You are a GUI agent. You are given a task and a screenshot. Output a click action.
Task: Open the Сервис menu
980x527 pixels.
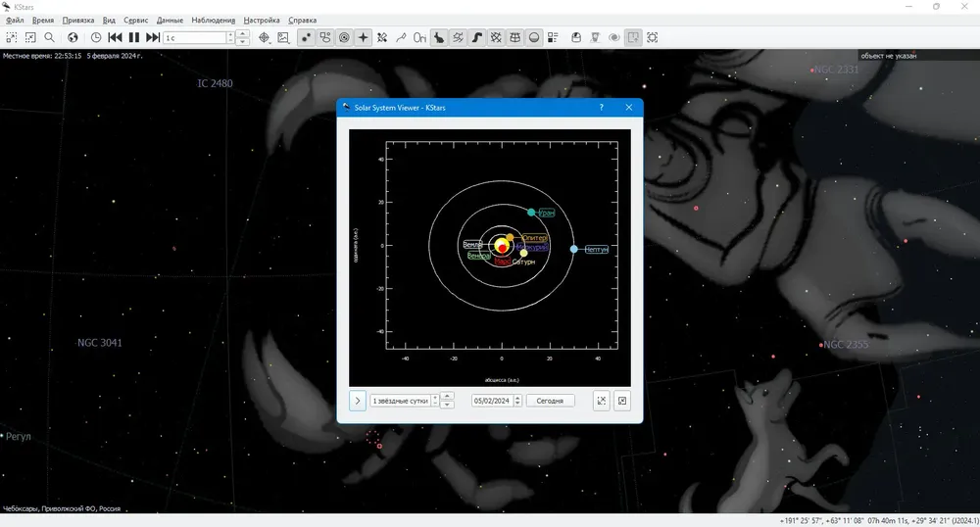(135, 20)
